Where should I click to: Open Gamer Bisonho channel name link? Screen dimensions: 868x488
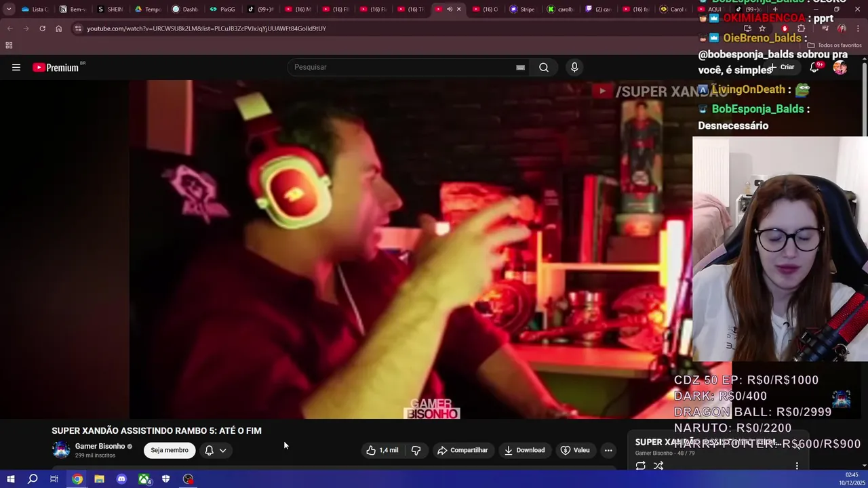click(x=100, y=446)
